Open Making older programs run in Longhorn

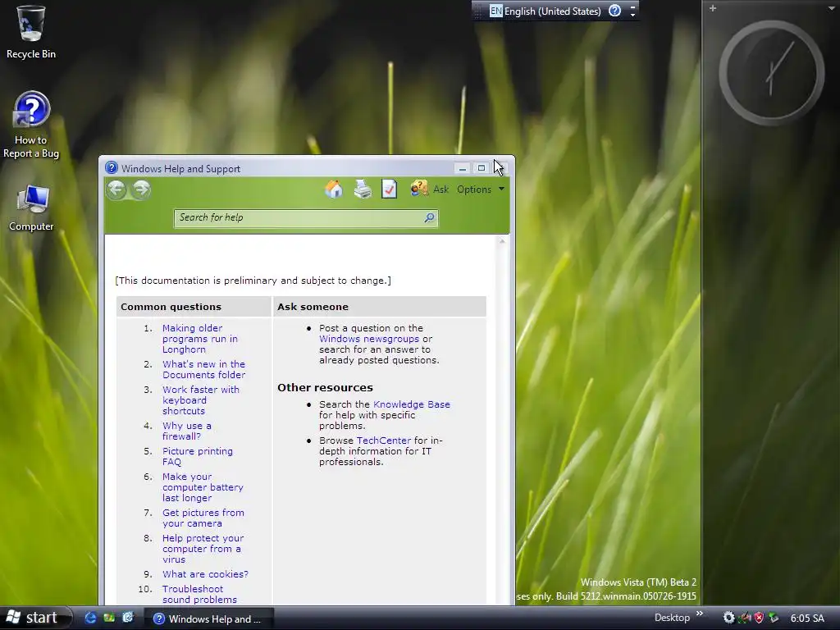tap(200, 339)
